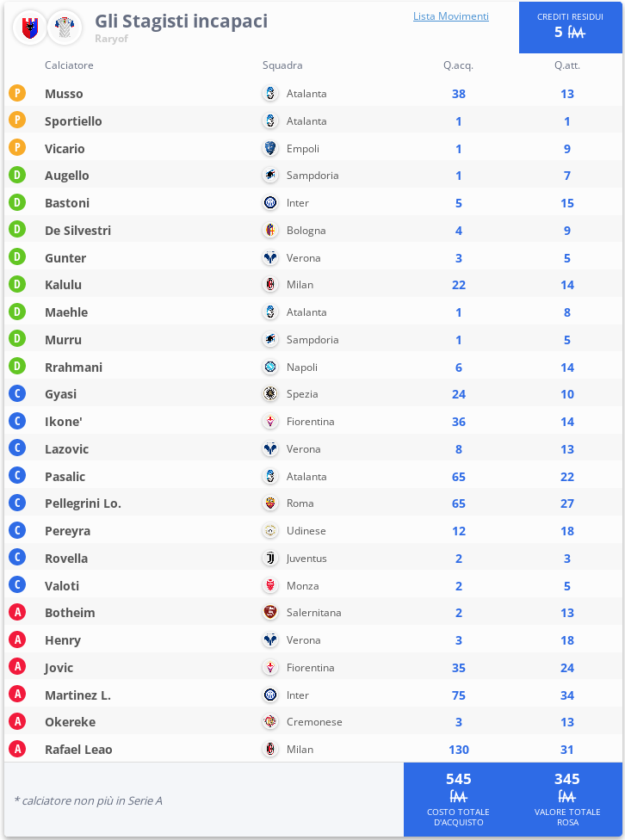The image size is (625, 840).
Task: Click the Q.acq. column header
Action: [x=458, y=65]
